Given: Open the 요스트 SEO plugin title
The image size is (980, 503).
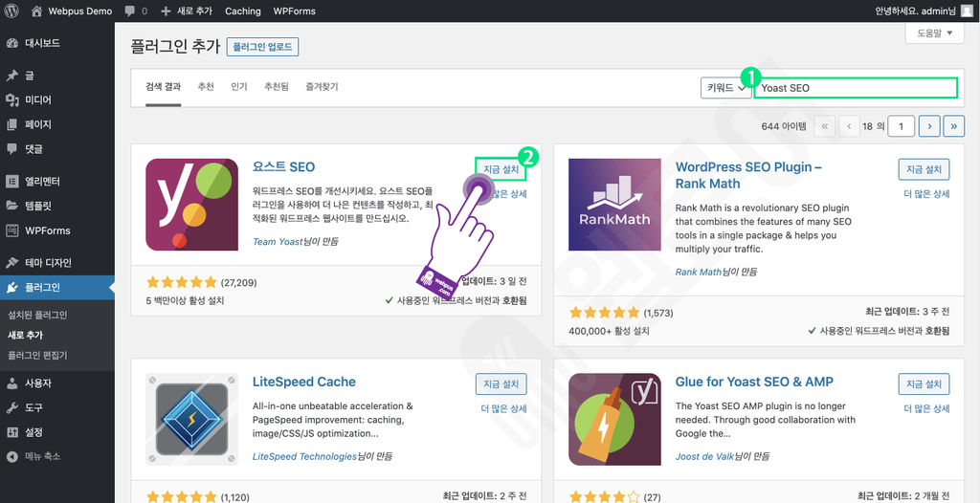Looking at the screenshot, I should coord(283,166).
